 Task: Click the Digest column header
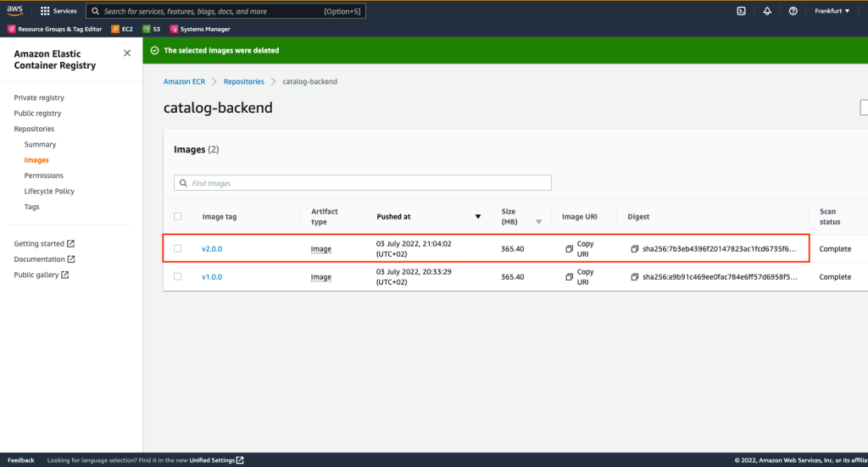point(638,217)
